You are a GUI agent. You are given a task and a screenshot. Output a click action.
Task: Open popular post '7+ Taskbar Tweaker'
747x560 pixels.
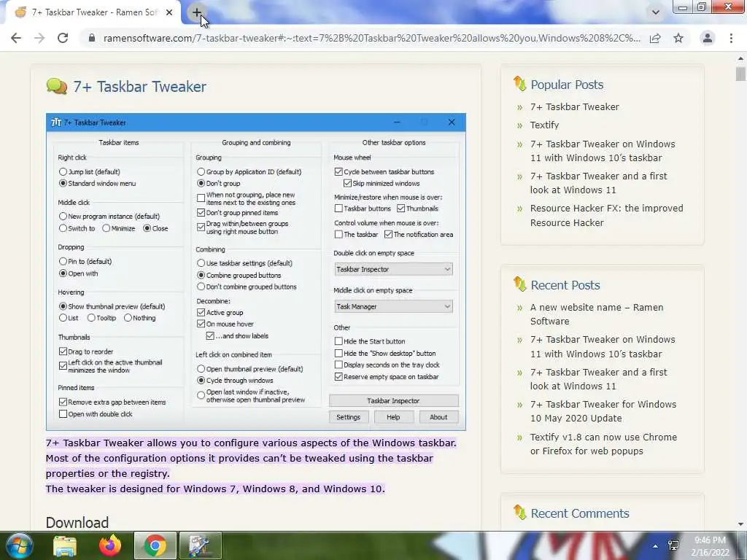click(x=575, y=107)
